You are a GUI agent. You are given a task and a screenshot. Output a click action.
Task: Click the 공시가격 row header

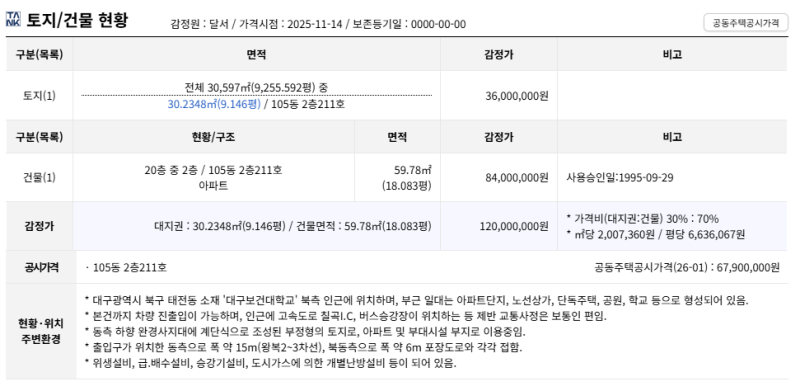point(41,267)
